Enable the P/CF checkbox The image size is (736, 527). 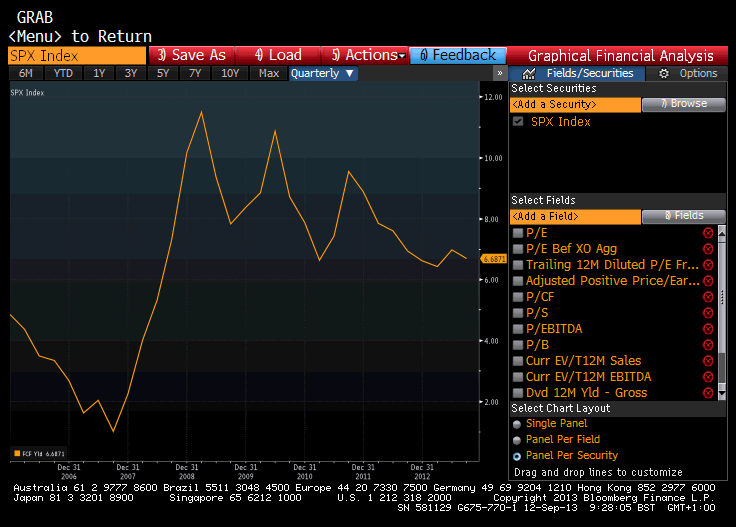click(518, 297)
